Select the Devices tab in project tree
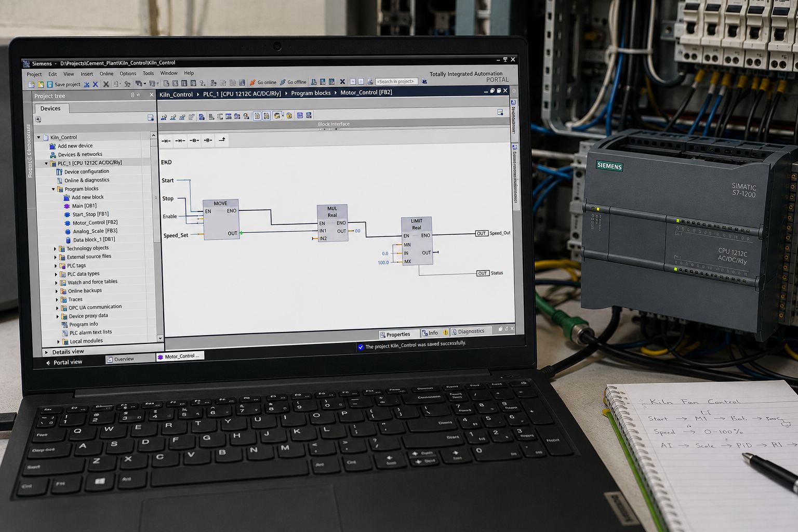The width and height of the screenshot is (798, 532). [x=50, y=109]
